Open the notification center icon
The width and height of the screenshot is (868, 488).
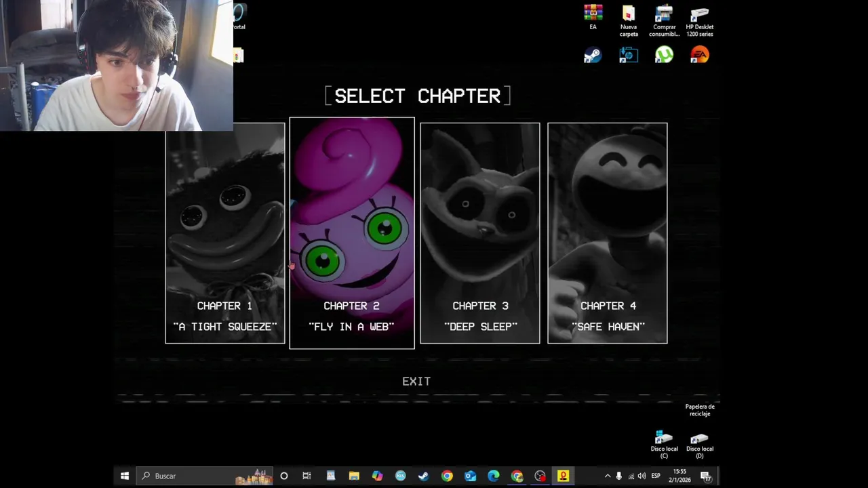[705, 476]
